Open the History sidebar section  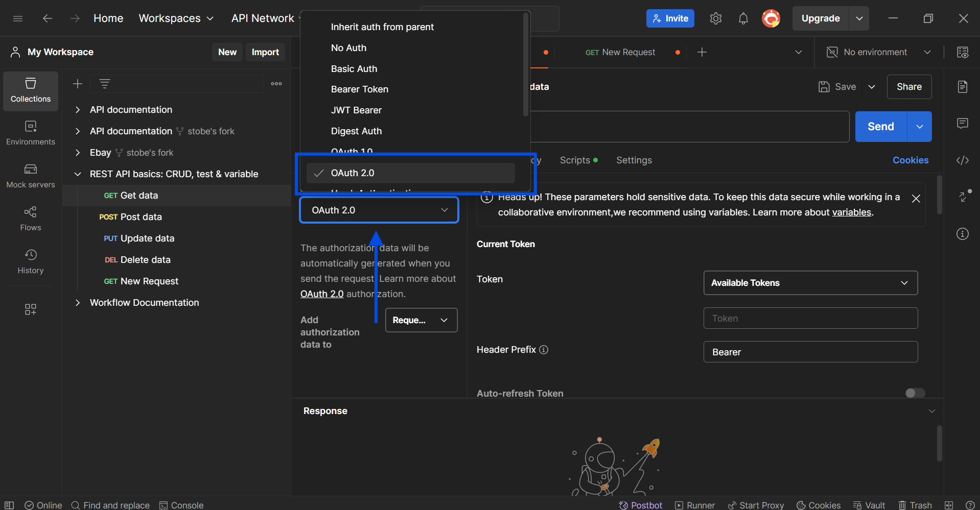[31, 262]
